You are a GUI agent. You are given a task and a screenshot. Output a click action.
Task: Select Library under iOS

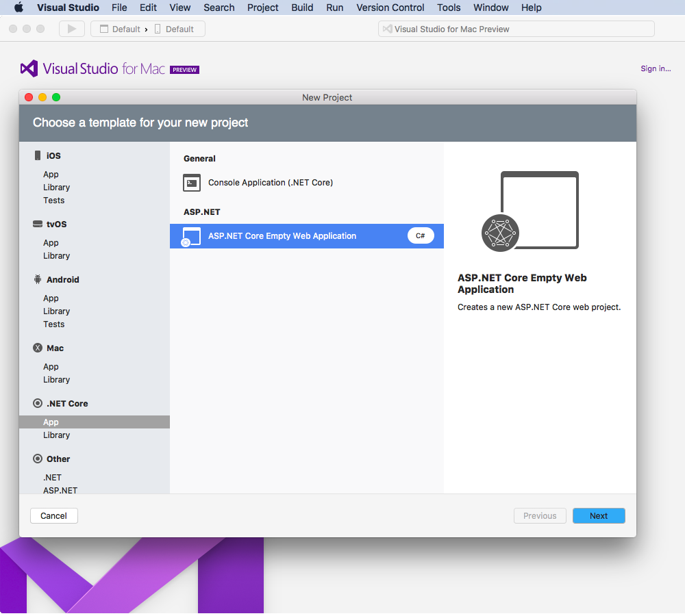pos(56,188)
